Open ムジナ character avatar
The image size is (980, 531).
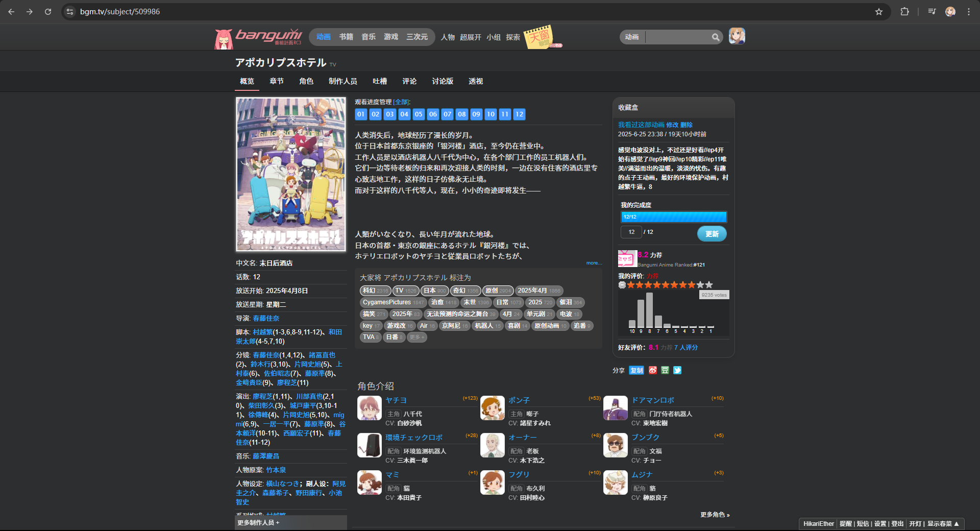tap(616, 482)
